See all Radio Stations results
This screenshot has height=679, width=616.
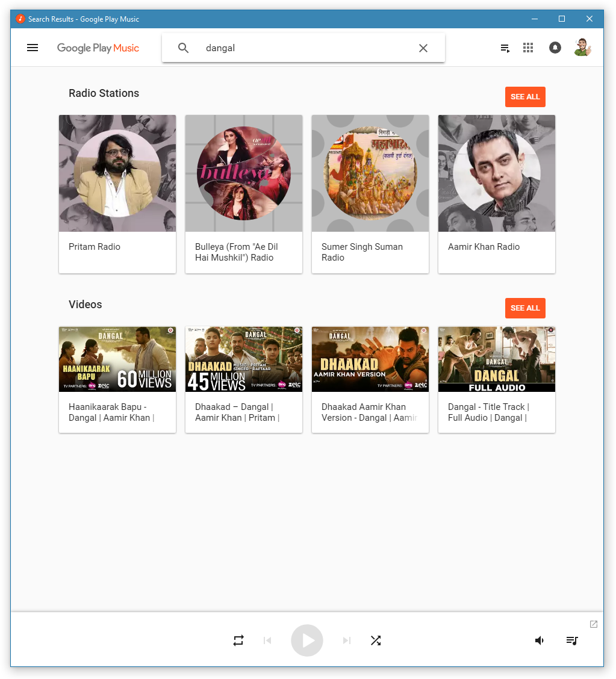[x=525, y=97]
